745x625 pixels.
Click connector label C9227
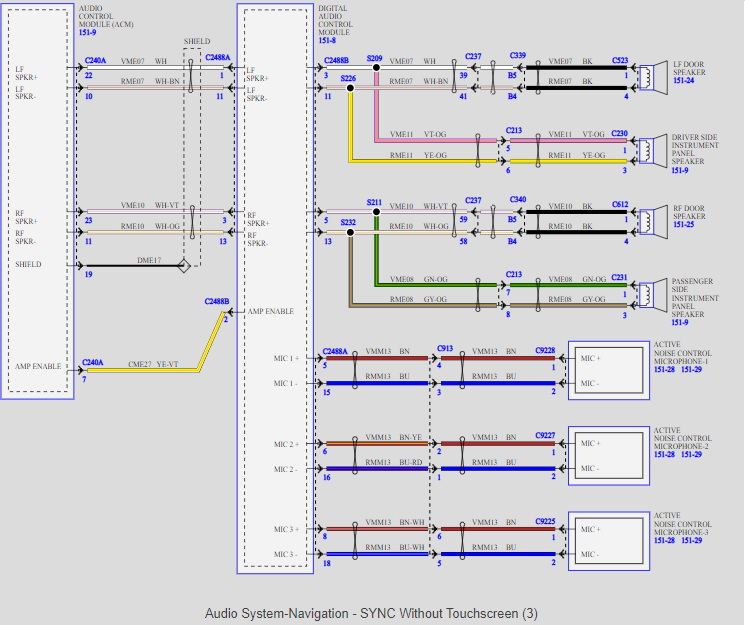pyautogui.click(x=545, y=435)
